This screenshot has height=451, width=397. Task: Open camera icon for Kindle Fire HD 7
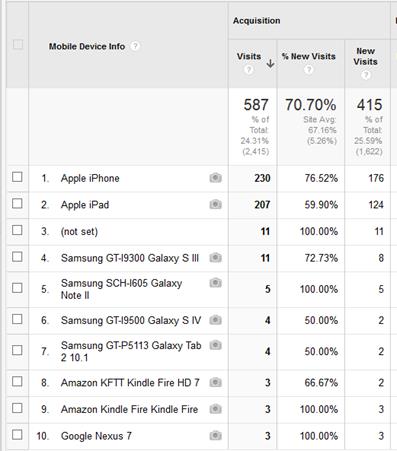point(215,382)
